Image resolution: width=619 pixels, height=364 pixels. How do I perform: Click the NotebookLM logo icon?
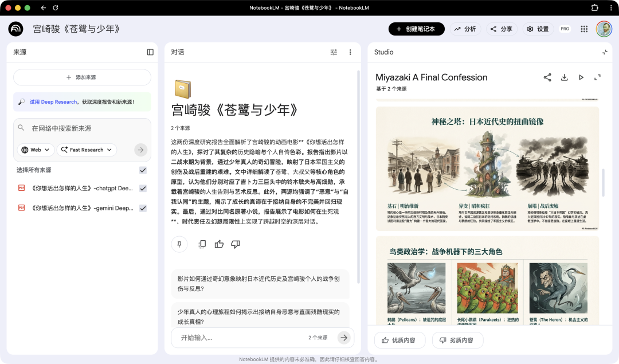click(16, 29)
